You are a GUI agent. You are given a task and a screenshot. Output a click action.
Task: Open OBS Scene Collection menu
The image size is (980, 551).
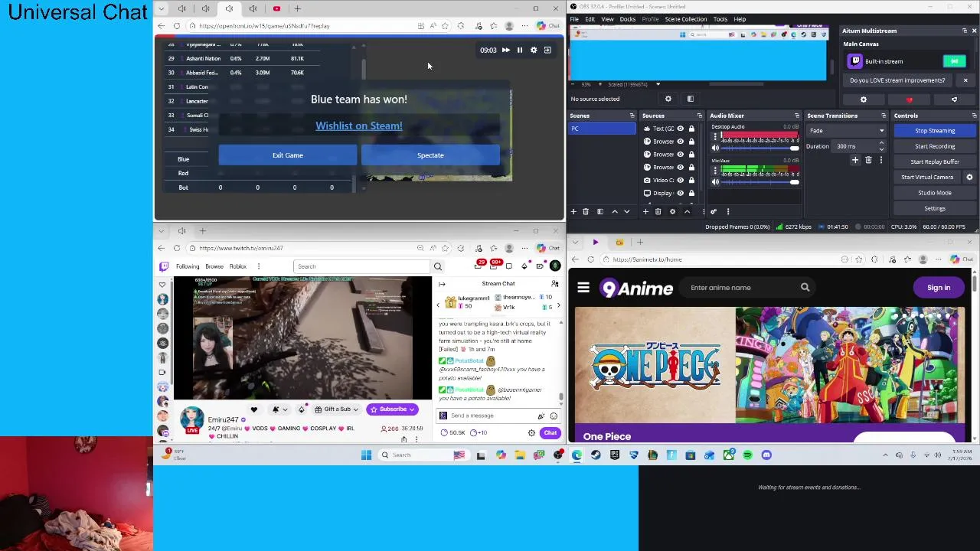pos(686,19)
